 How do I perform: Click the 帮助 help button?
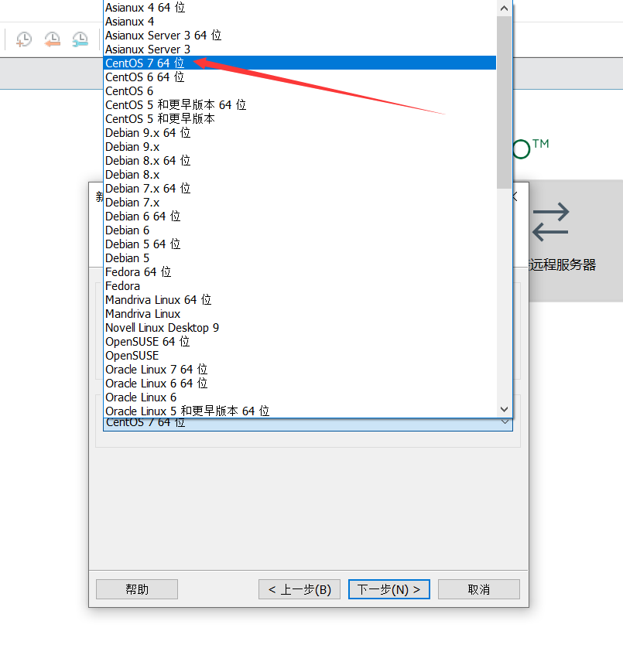(x=137, y=589)
